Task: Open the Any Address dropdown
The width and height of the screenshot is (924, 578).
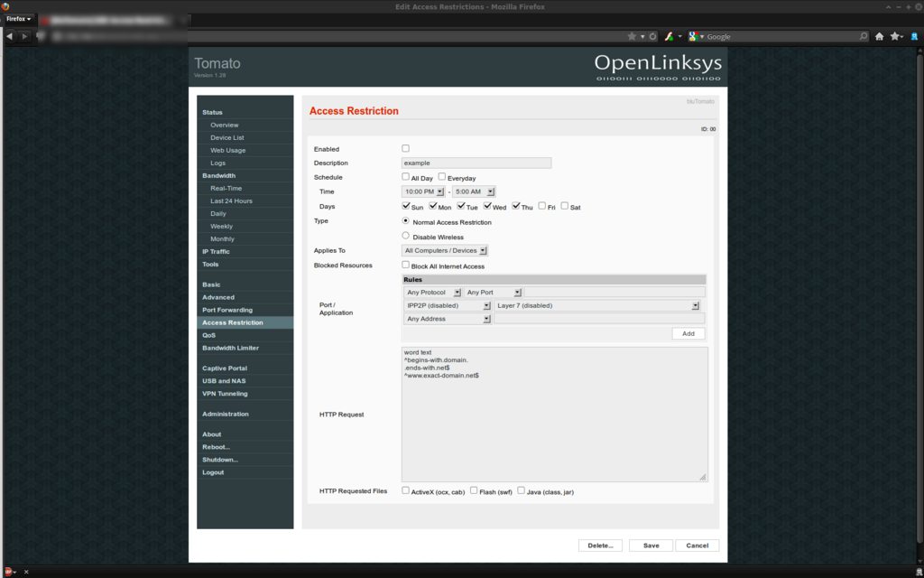Action: (x=448, y=319)
